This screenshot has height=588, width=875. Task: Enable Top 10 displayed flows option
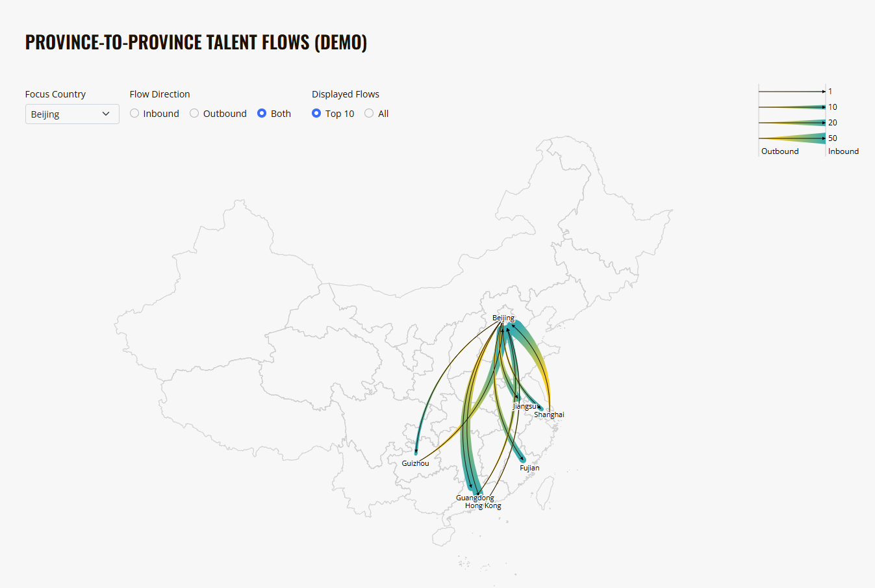[x=316, y=113]
